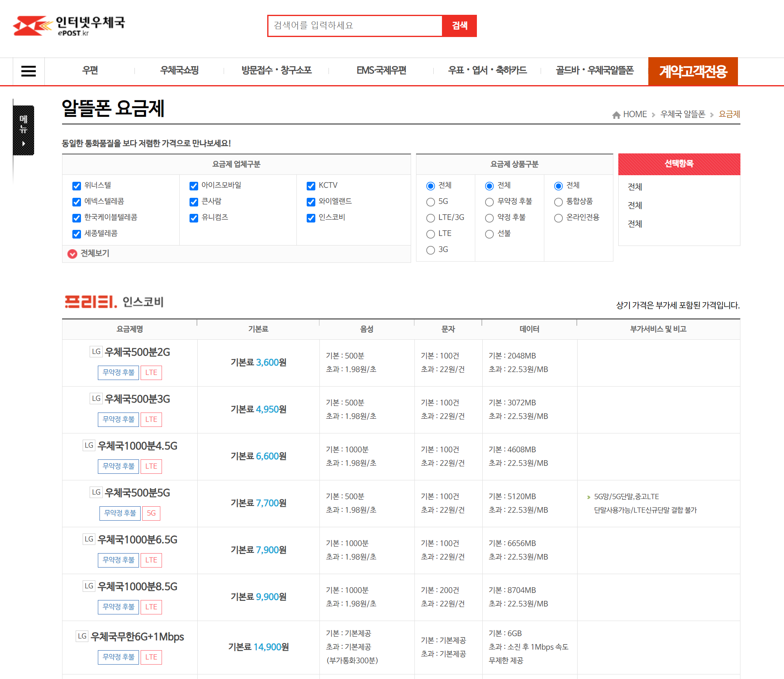The image size is (784, 679).
Task: Open the hamburger navigation menu
Action: coord(28,71)
